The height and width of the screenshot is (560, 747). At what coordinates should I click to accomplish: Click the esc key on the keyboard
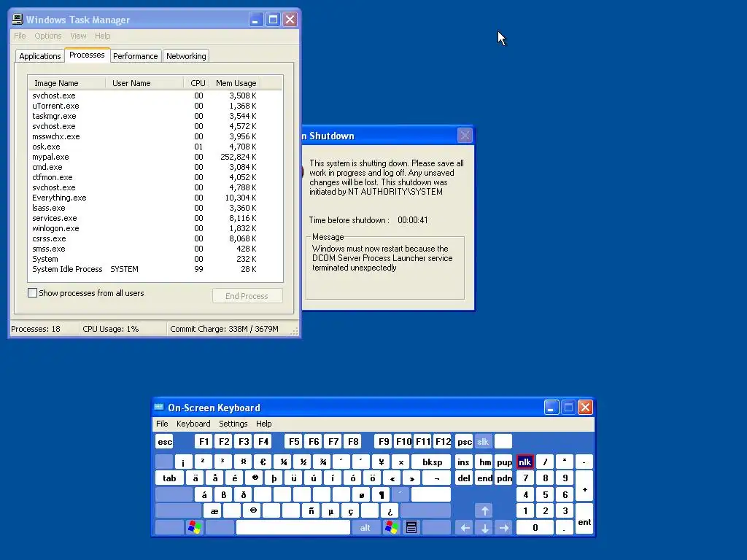tap(165, 441)
